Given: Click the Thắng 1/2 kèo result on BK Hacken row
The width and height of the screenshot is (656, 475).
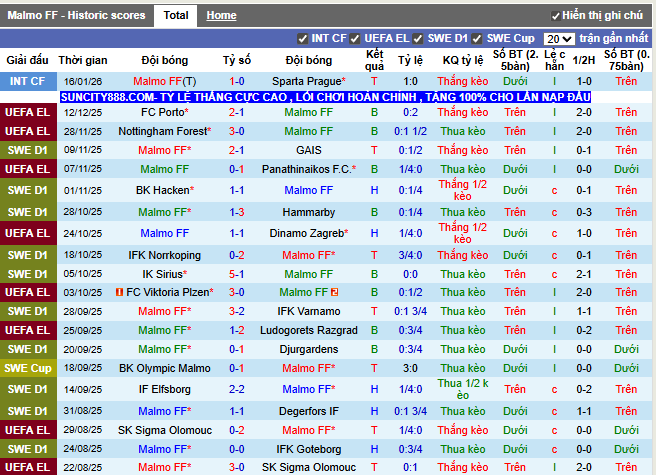Looking at the screenshot, I should (463, 190).
